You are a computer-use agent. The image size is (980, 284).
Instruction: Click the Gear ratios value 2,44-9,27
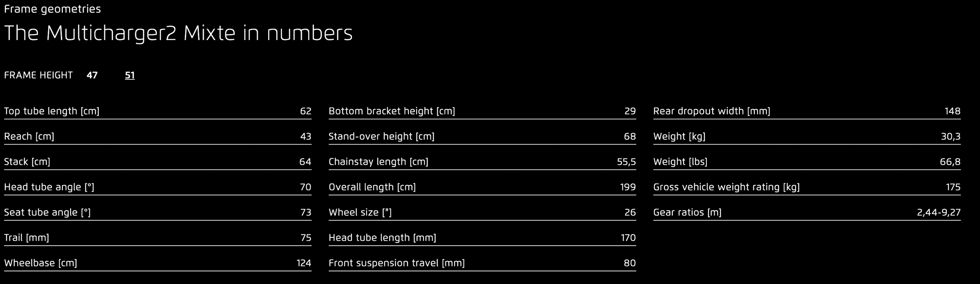938,212
